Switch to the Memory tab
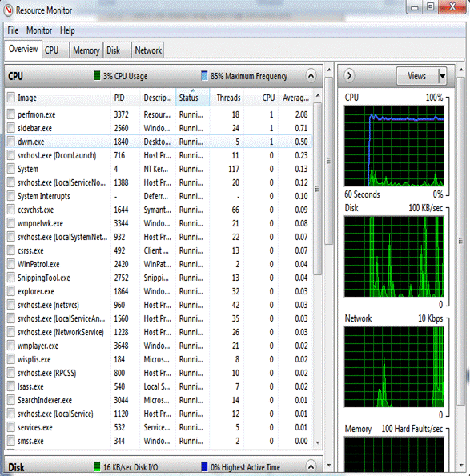The height and width of the screenshot is (476, 470). coord(86,50)
